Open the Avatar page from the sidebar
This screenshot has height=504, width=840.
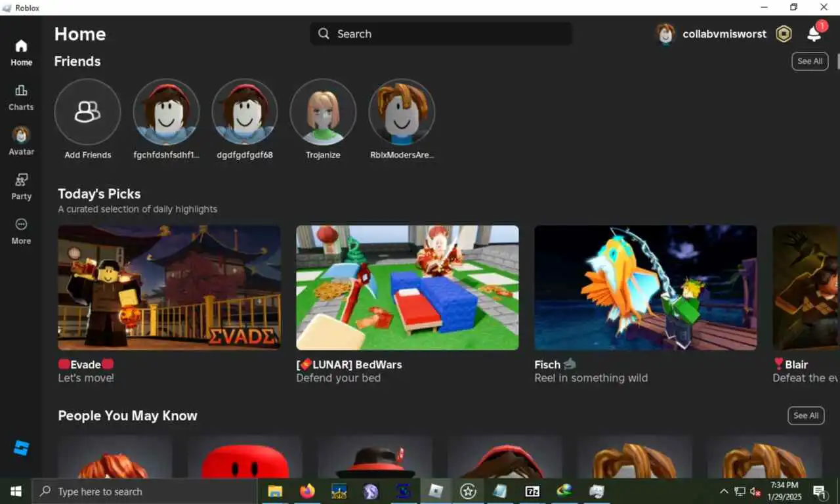coord(21,142)
